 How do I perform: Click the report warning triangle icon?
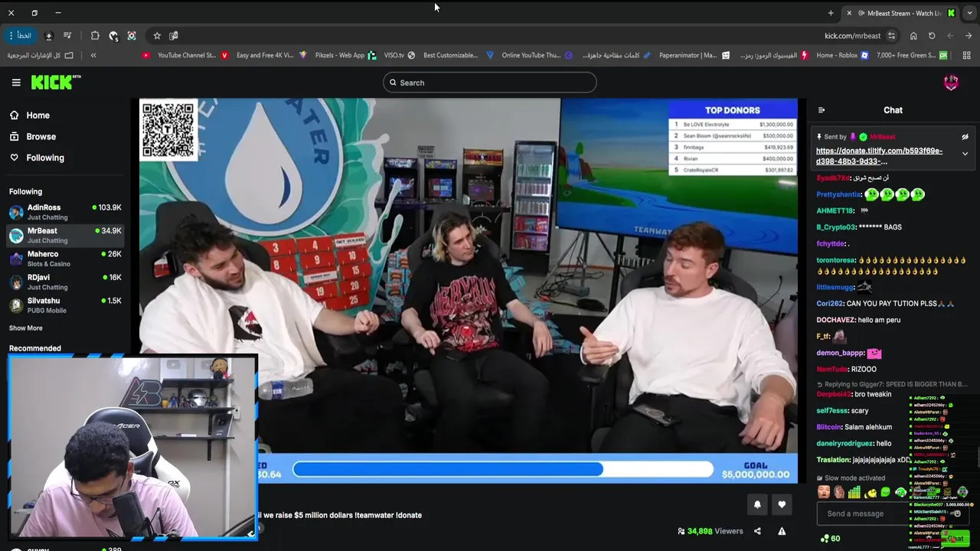[x=782, y=531]
